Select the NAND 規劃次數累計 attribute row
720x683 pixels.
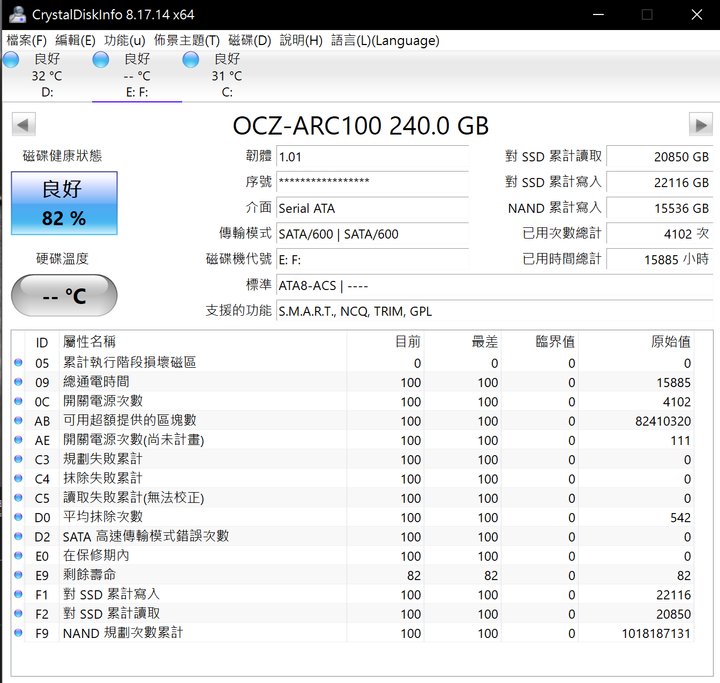click(353, 632)
